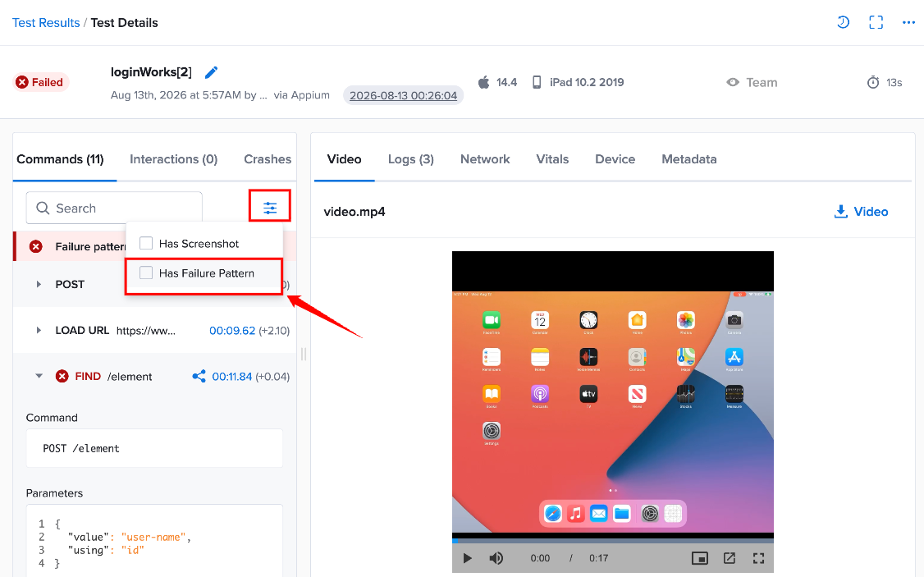Expand video player to fullscreen
The image size is (924, 577).
coord(759,558)
